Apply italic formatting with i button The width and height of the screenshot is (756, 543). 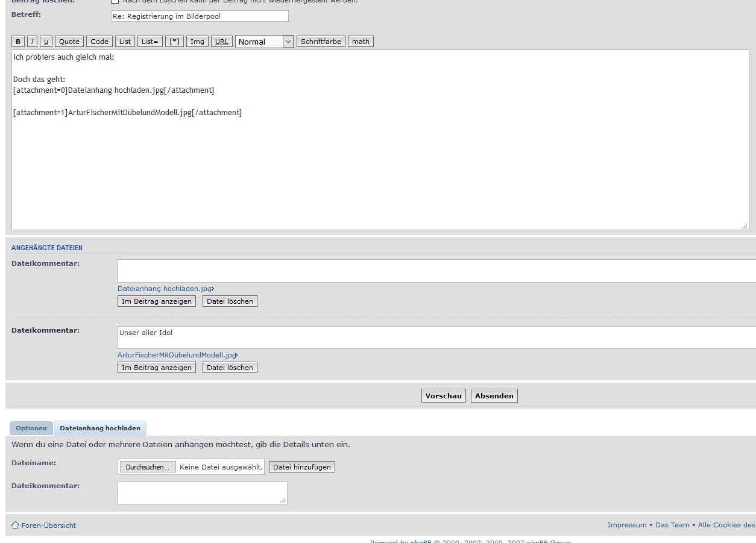[32, 42]
